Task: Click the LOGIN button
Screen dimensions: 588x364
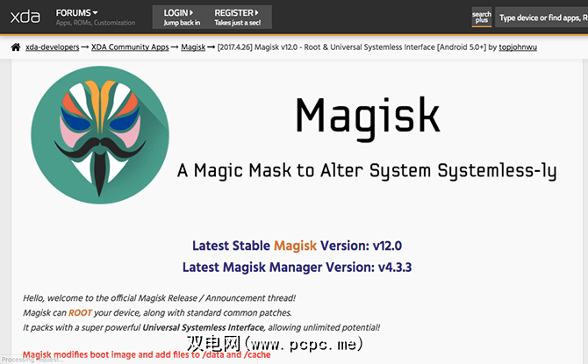Action: click(182, 18)
